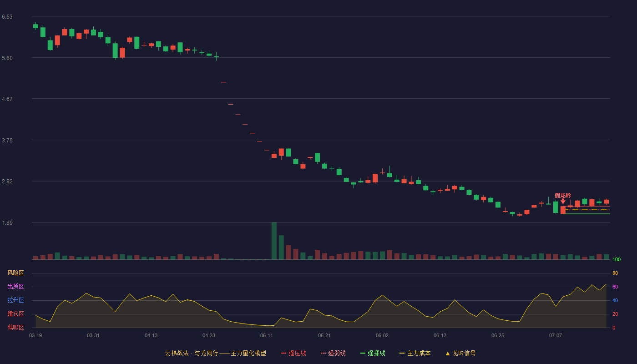
Task: Click the 100 value on the right axis
Action: tap(617, 260)
